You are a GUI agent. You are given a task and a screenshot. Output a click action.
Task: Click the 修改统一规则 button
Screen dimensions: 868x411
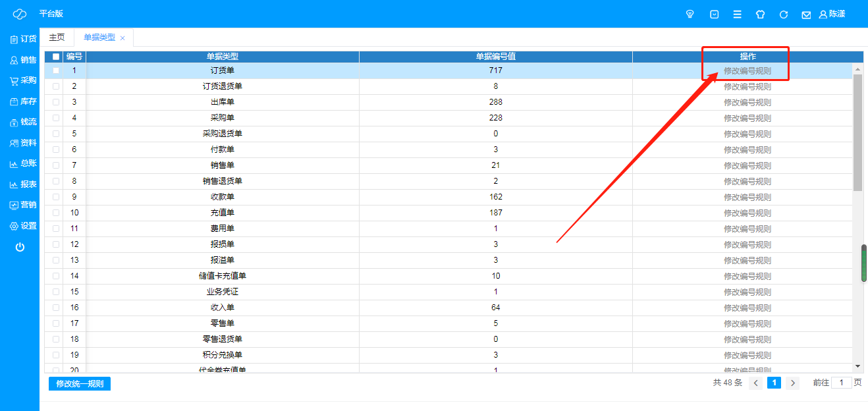point(80,384)
